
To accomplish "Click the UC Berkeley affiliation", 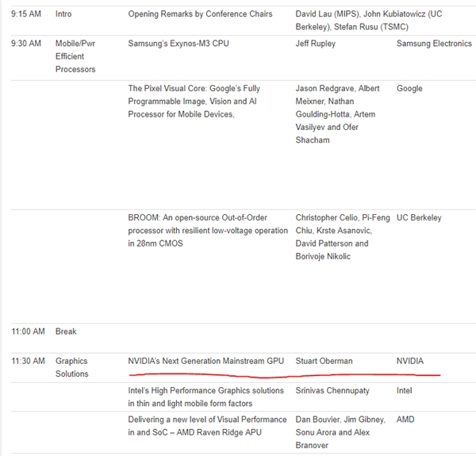I will (x=419, y=217).
